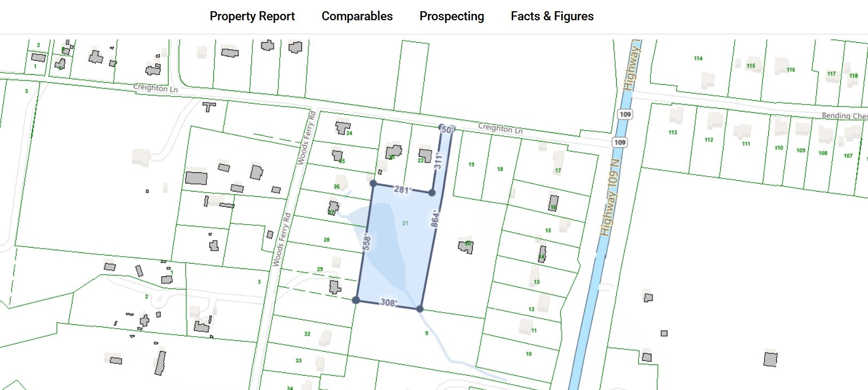868x390 pixels.
Task: Select the highlighted parcel 21 label
Action: pos(405,223)
